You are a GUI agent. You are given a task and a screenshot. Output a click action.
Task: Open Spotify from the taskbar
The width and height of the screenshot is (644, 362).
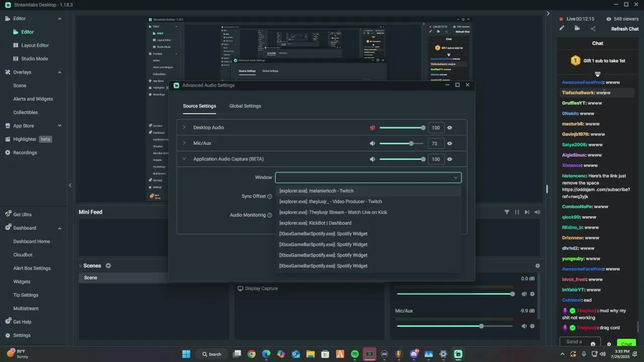(x=355, y=354)
